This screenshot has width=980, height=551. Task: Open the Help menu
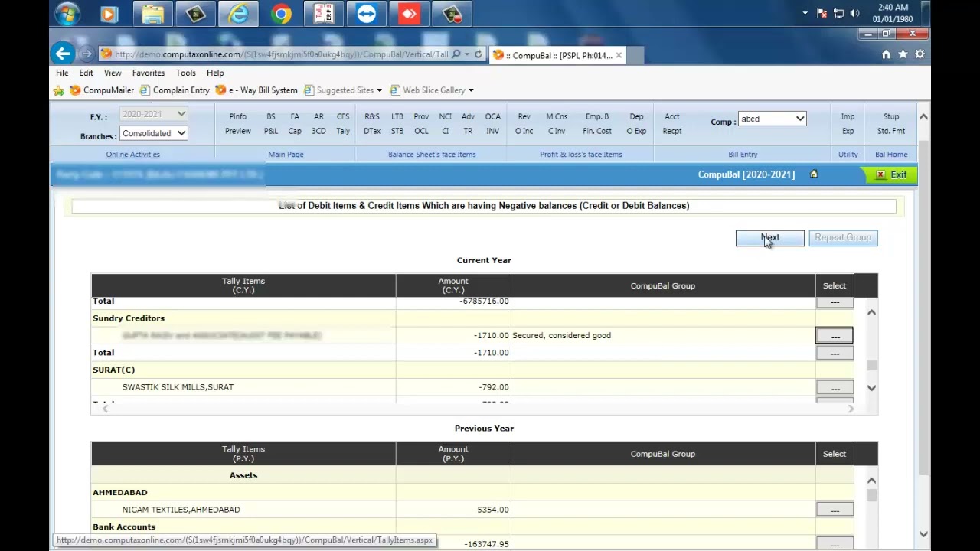(x=215, y=73)
